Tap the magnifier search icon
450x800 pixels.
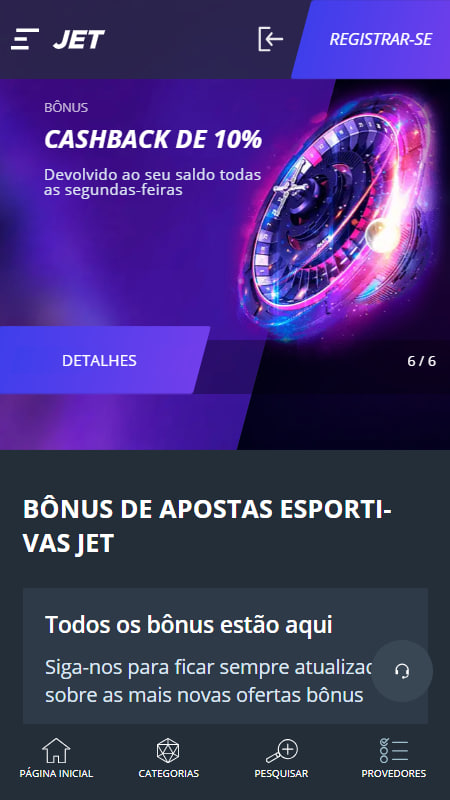pos(282,751)
